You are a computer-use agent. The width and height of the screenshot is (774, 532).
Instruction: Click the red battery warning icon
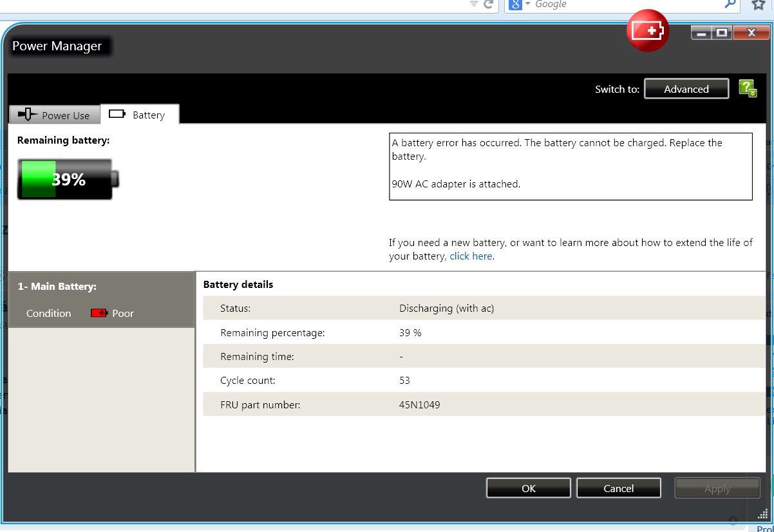click(x=648, y=31)
